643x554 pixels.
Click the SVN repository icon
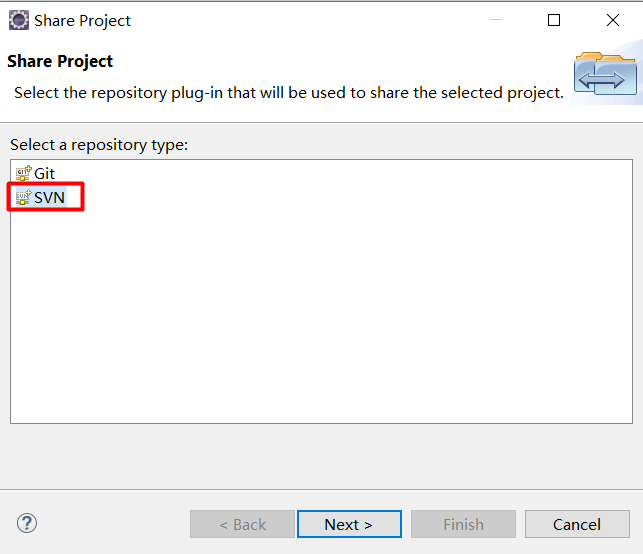23,197
